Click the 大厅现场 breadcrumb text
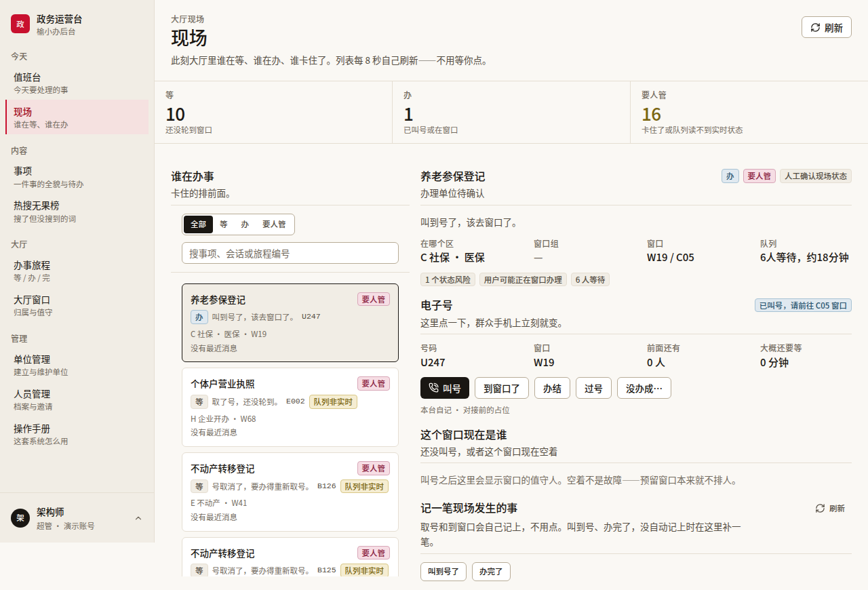The image size is (868, 590). (187, 19)
